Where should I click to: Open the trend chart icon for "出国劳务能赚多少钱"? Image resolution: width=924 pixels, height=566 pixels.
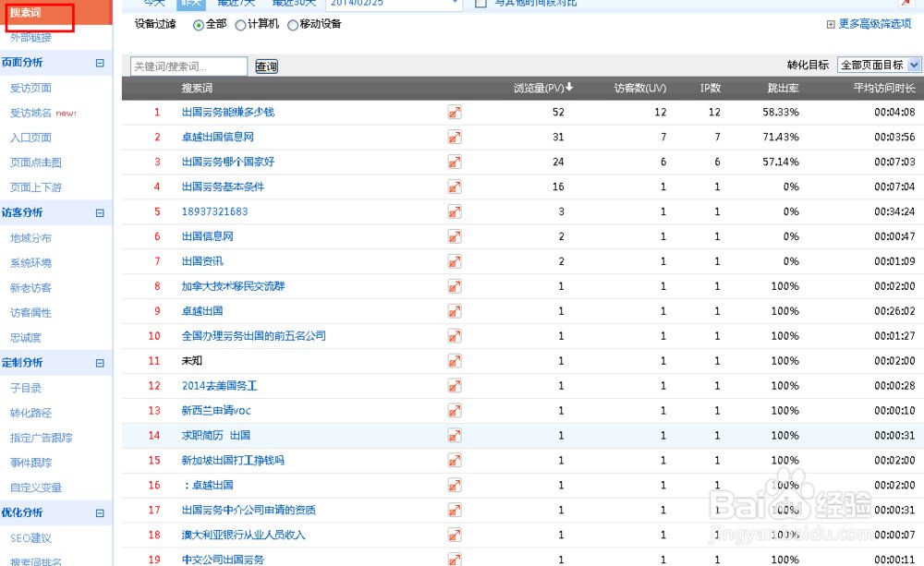click(453, 112)
